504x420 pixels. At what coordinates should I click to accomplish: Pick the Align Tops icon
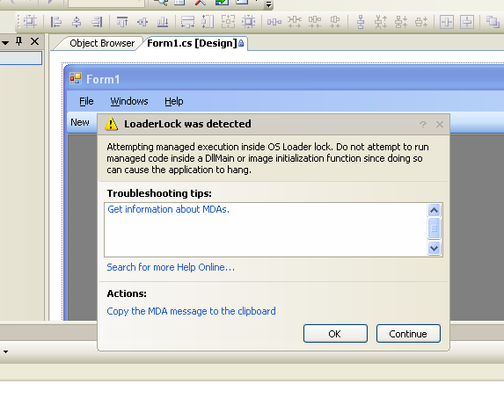(x=122, y=22)
